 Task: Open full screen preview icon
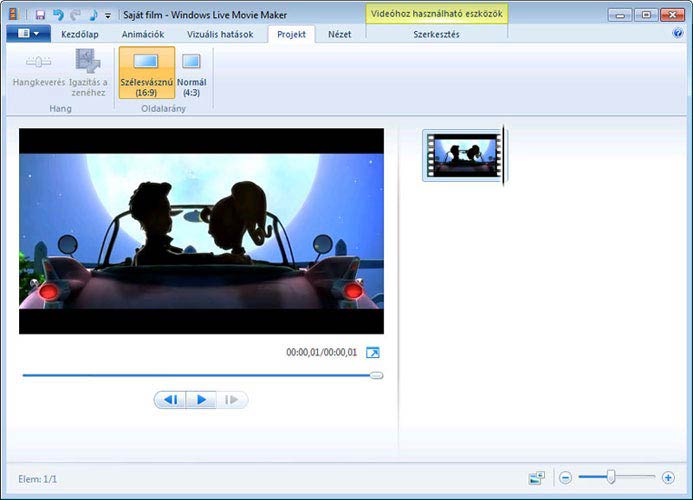click(x=373, y=352)
